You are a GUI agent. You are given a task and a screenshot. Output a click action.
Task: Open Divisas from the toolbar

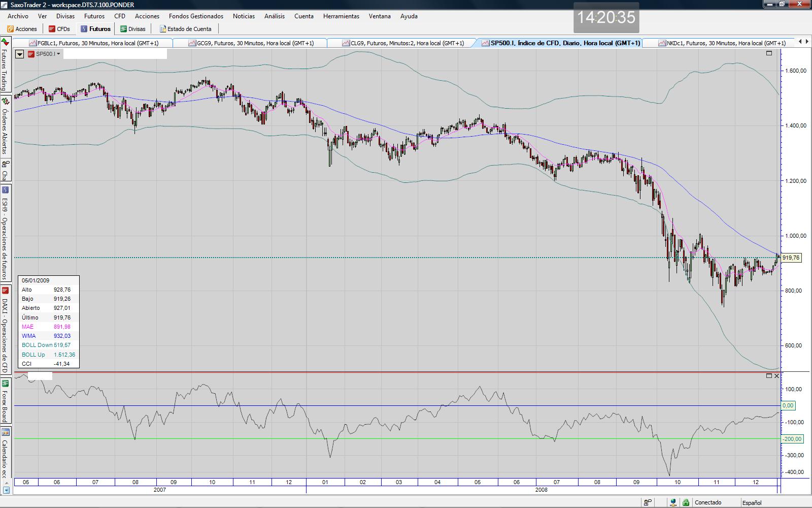tap(132, 29)
